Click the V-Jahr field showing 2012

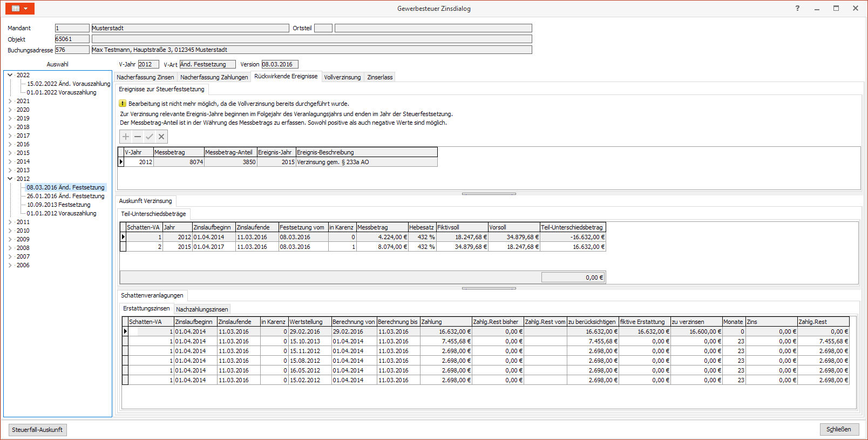148,64
